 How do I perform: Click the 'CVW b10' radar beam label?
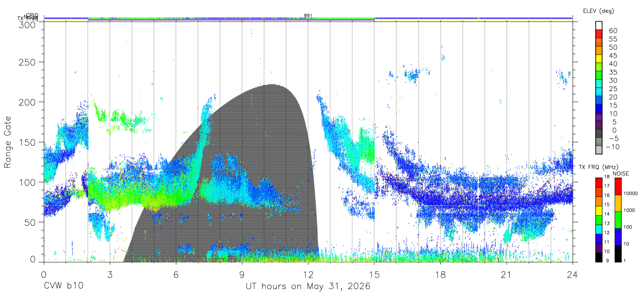[63, 286]
